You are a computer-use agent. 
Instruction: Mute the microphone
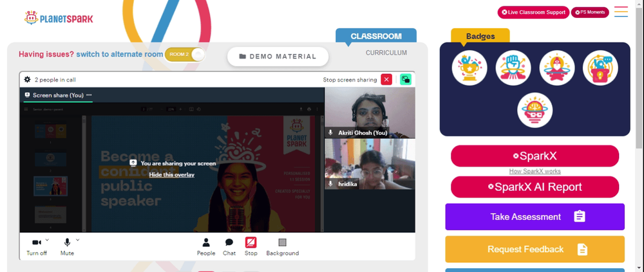67,247
